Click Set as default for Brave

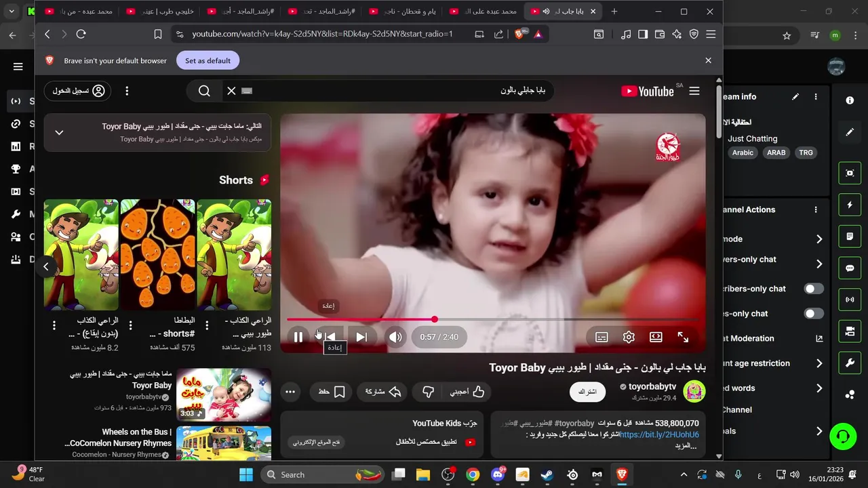pos(208,60)
